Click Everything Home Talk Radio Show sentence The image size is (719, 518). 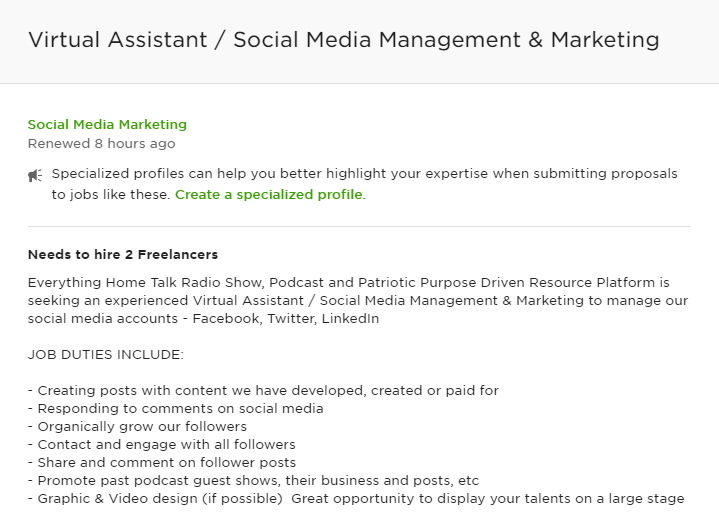tap(348, 282)
